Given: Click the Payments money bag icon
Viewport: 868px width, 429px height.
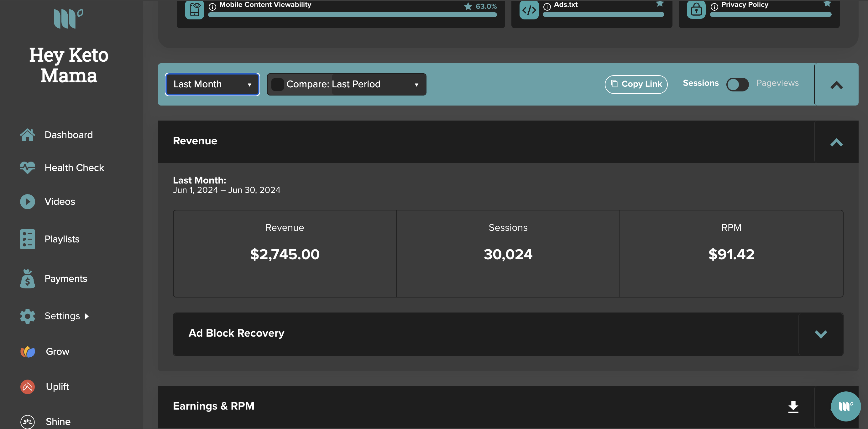Looking at the screenshot, I should 27,278.
